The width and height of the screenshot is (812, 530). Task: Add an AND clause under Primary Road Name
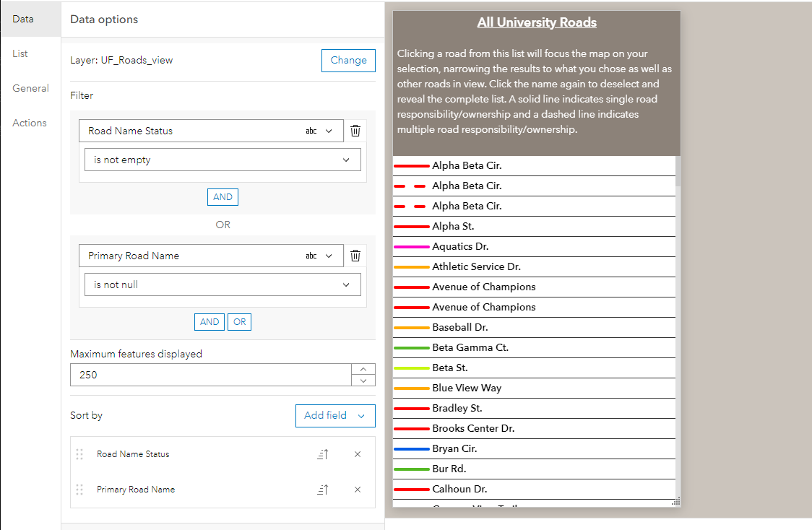coord(210,321)
